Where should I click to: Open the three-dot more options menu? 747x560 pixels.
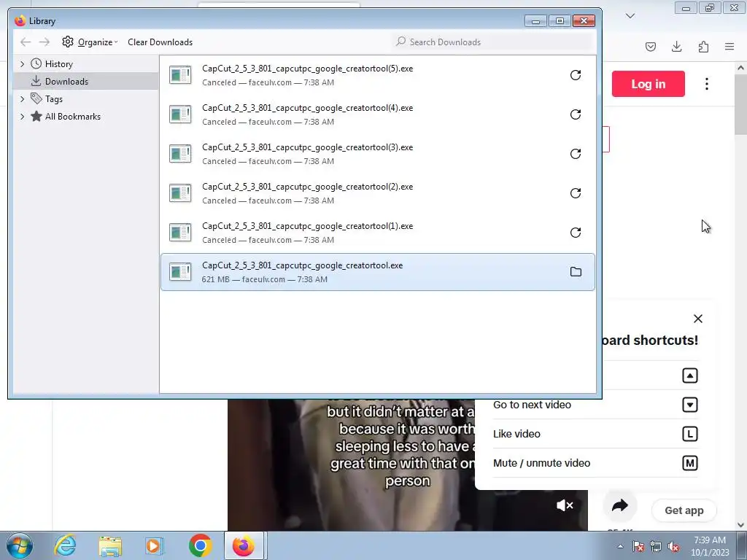point(706,84)
